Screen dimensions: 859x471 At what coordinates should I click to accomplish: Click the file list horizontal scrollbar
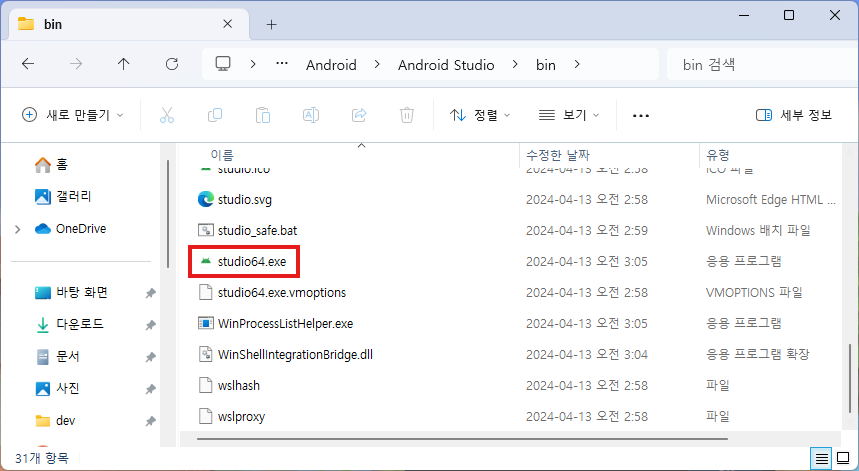462,439
